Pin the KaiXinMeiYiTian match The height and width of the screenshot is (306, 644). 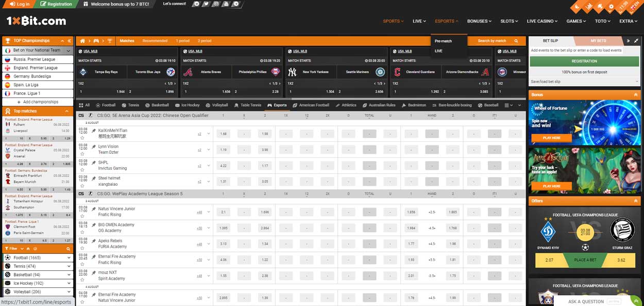[94, 131]
